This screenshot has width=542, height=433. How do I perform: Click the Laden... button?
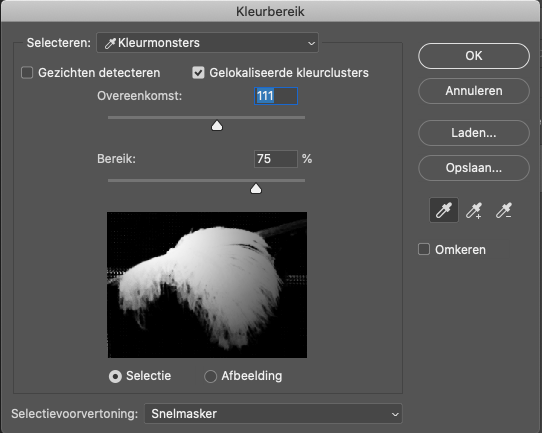[x=474, y=133]
